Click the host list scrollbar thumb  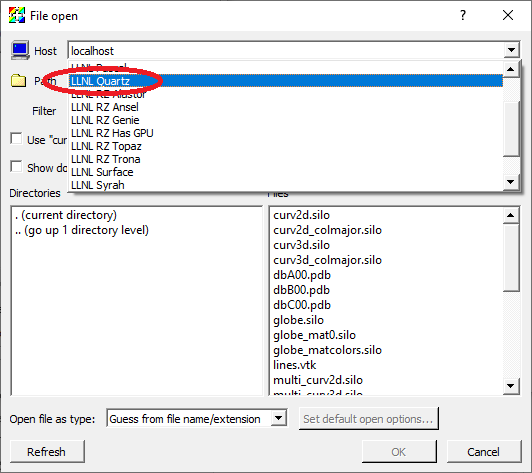(x=511, y=128)
